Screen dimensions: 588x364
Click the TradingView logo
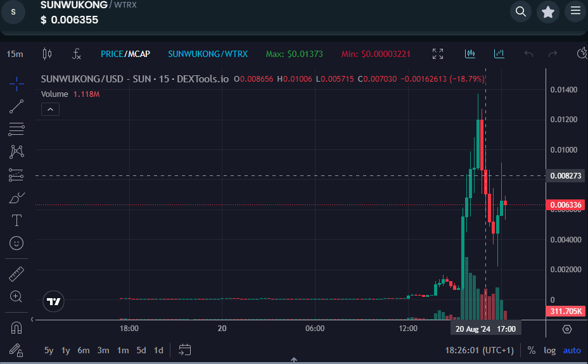tap(54, 301)
